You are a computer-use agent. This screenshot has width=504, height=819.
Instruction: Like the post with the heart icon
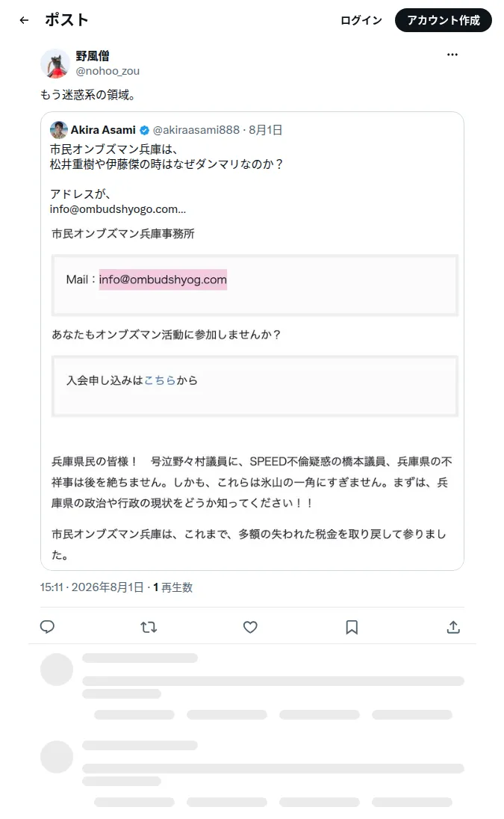(x=250, y=627)
